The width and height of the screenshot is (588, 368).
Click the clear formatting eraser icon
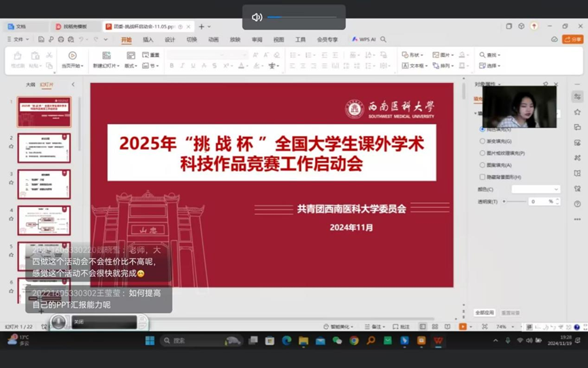[x=277, y=55]
